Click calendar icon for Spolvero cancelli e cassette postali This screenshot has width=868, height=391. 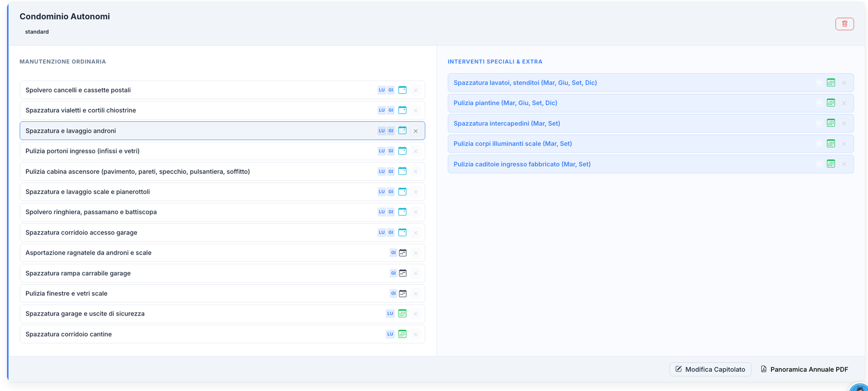402,90
